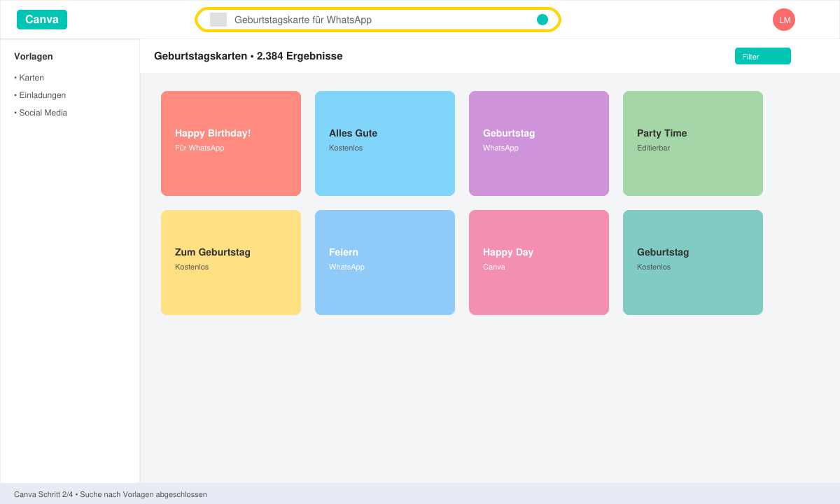
Task: Focus the Geburtstagskarte für WhatsApp search field
Action: [378, 20]
